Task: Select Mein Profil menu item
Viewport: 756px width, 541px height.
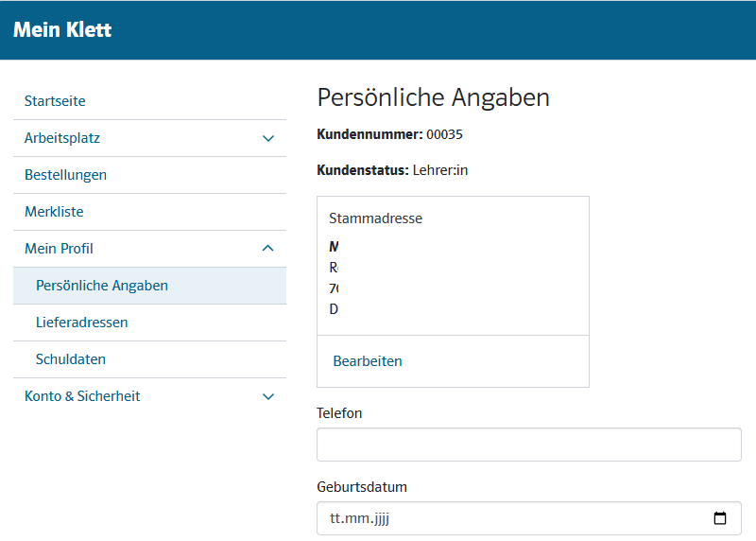Action: coord(59,249)
